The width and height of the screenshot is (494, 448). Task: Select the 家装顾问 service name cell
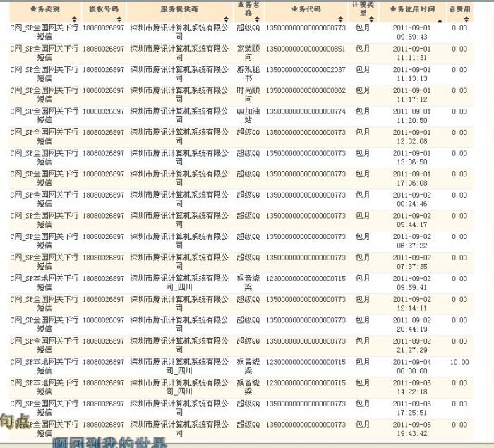248,53
